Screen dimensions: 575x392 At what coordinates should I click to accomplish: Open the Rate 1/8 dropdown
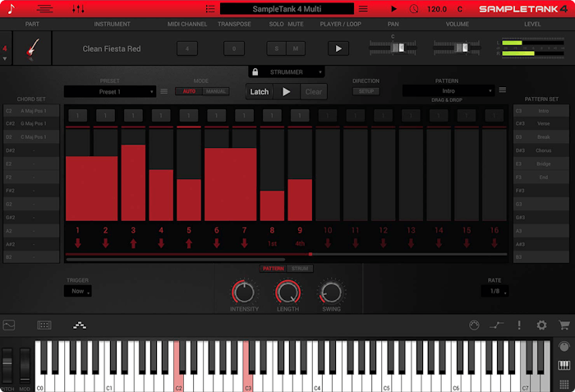[494, 291]
